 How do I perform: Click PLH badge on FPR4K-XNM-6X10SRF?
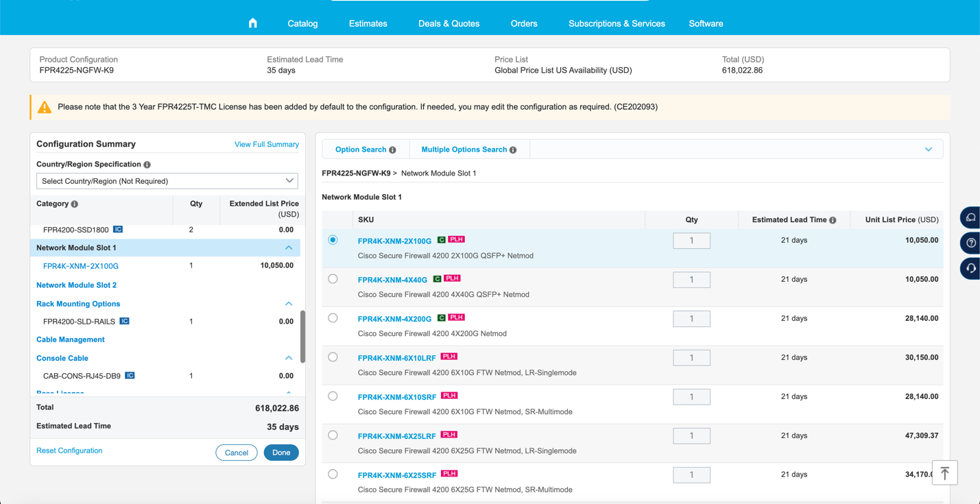449,396
